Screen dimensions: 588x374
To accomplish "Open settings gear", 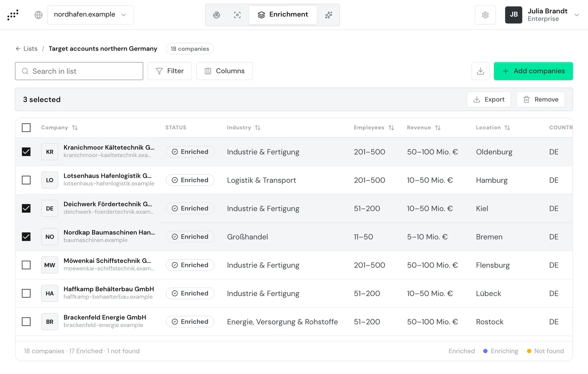I will point(485,15).
